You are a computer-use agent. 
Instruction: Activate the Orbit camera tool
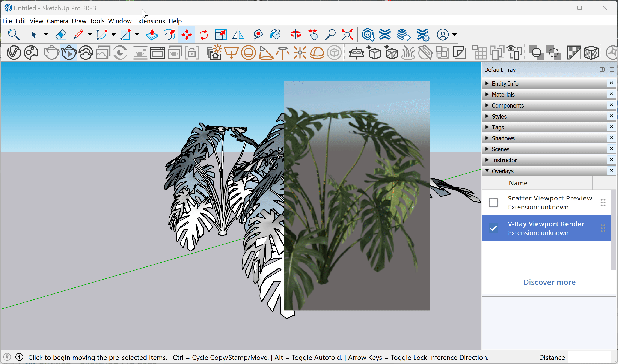296,34
